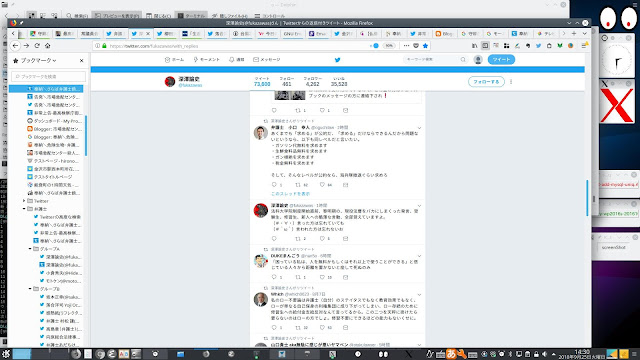Reload the page with the refresh icon
The image size is (640, 360).
[x=37, y=46]
